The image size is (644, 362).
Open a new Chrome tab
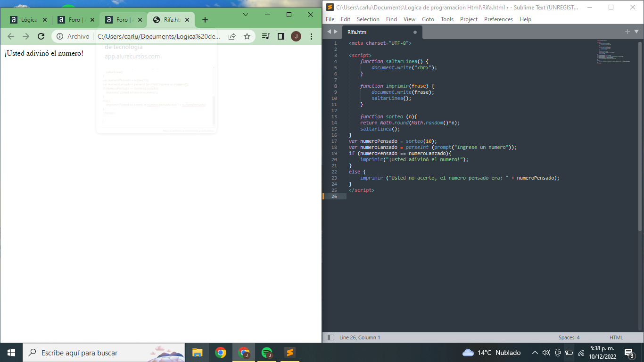point(205,20)
